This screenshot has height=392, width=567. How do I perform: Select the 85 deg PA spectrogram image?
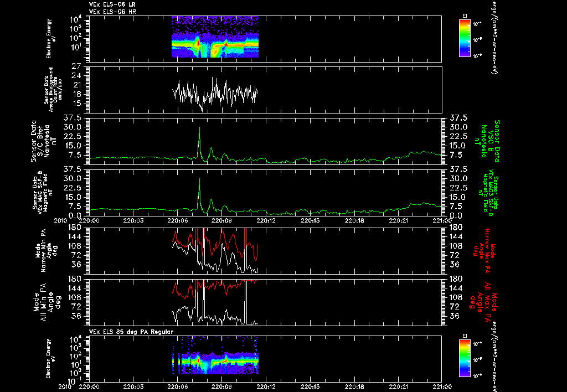point(215,355)
